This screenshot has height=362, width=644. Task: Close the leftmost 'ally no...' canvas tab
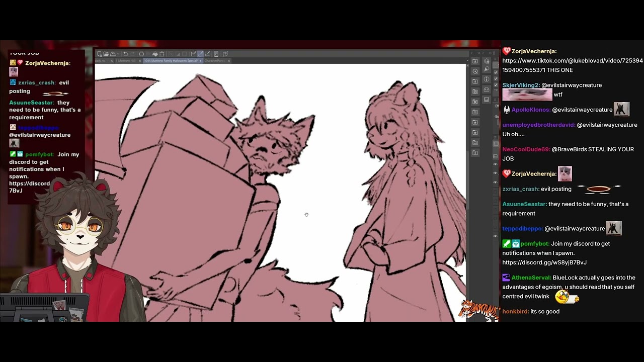pos(111,61)
